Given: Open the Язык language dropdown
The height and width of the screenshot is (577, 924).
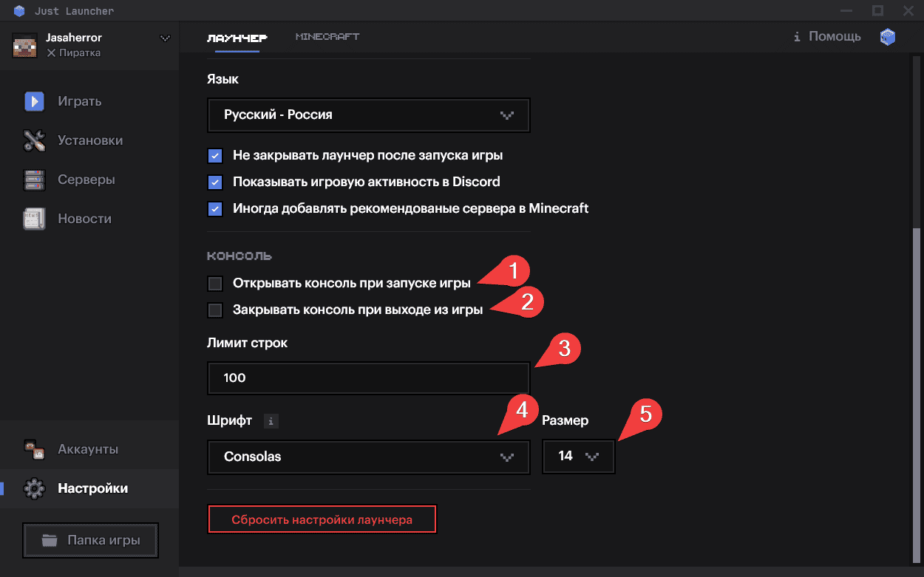Looking at the screenshot, I should click(x=368, y=115).
